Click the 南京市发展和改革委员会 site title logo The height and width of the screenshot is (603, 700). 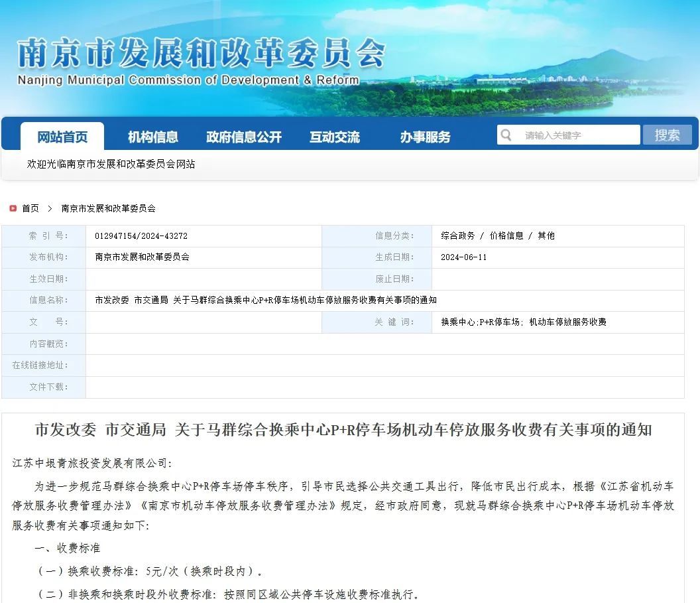(x=201, y=53)
